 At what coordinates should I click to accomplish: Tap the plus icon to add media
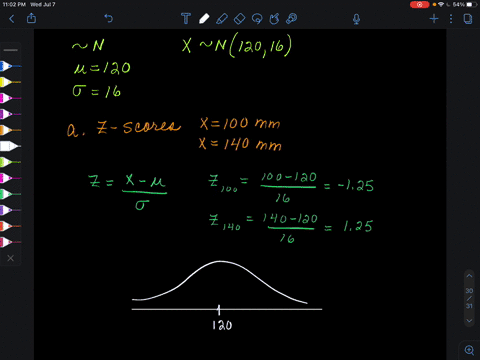(434, 19)
